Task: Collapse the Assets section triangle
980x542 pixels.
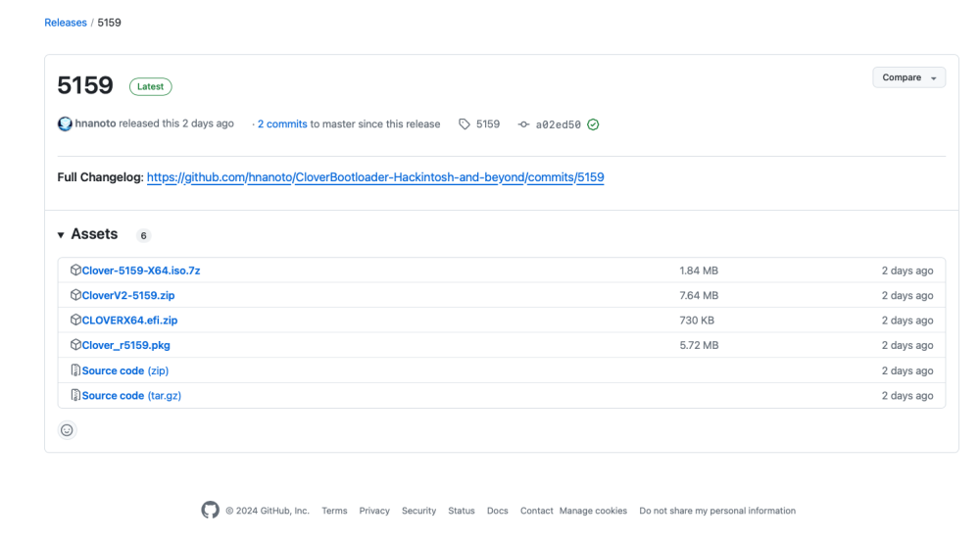Action: click(61, 235)
